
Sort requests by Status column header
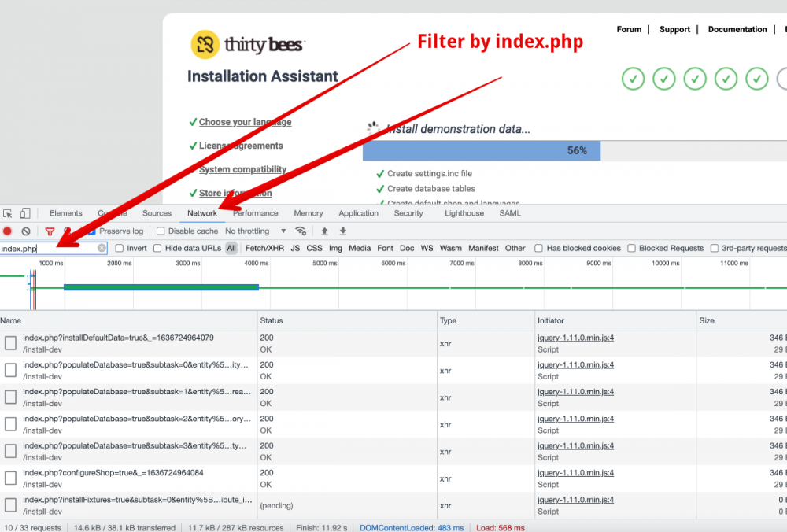pyautogui.click(x=272, y=320)
